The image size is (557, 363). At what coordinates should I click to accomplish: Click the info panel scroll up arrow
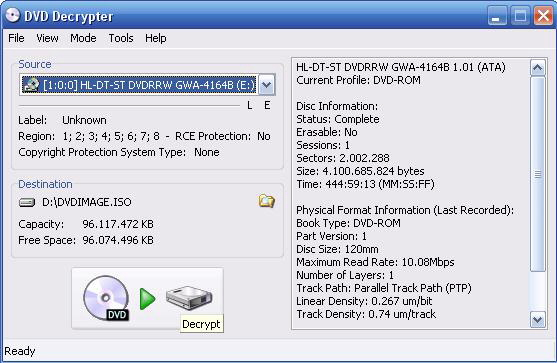pos(537,67)
